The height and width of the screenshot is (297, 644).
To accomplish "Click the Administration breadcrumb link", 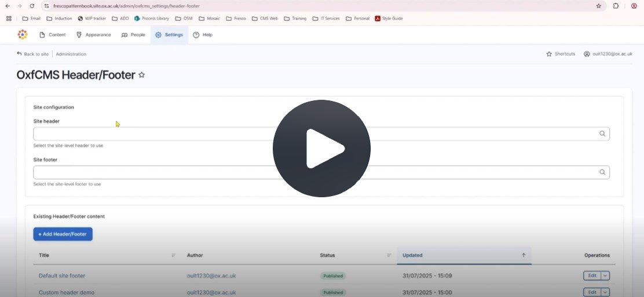I will (71, 54).
